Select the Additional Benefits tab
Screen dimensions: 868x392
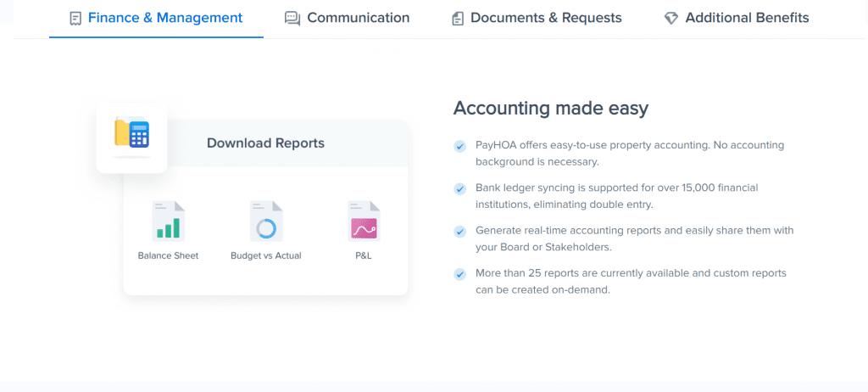coord(737,19)
